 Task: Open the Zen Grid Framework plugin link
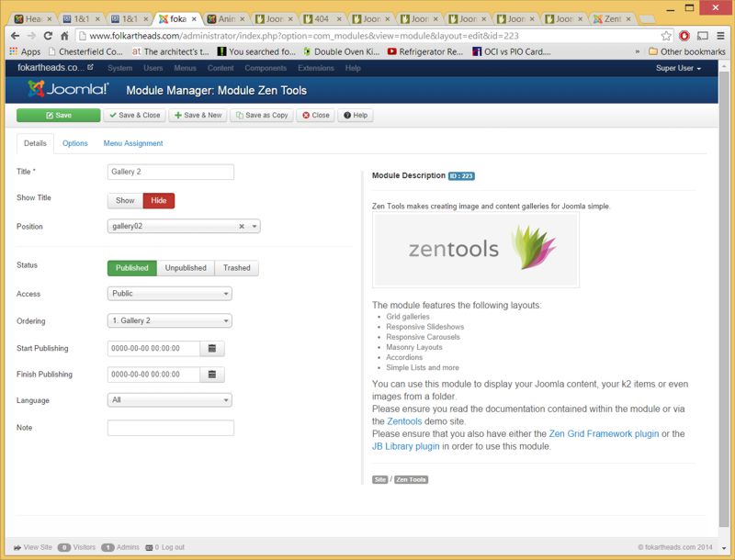tap(604, 434)
